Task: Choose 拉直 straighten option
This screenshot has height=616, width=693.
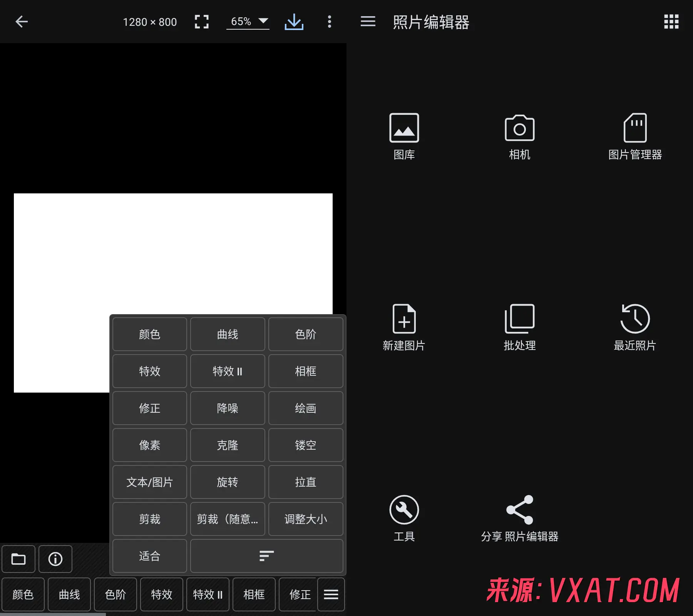Action: [306, 482]
